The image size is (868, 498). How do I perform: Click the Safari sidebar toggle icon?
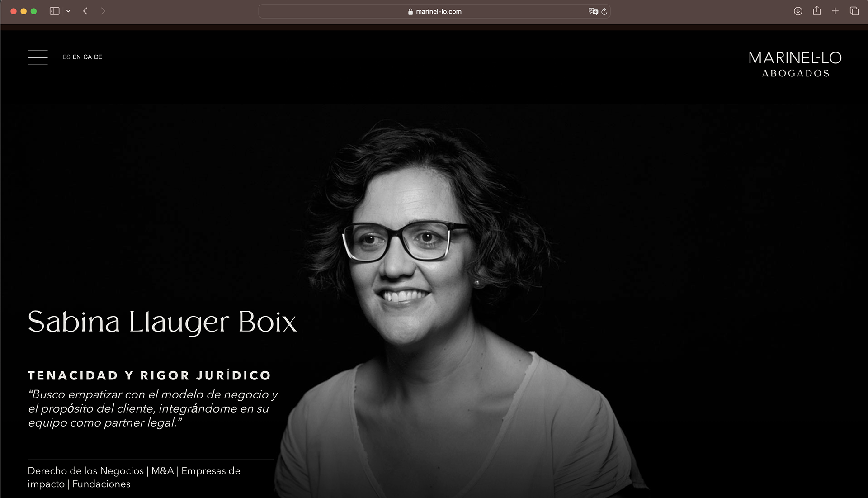click(x=54, y=11)
